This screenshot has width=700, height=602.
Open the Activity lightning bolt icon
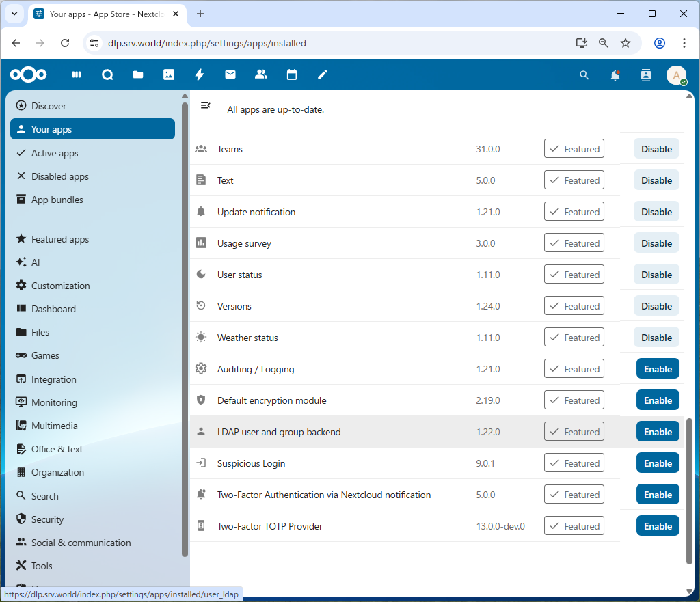200,75
